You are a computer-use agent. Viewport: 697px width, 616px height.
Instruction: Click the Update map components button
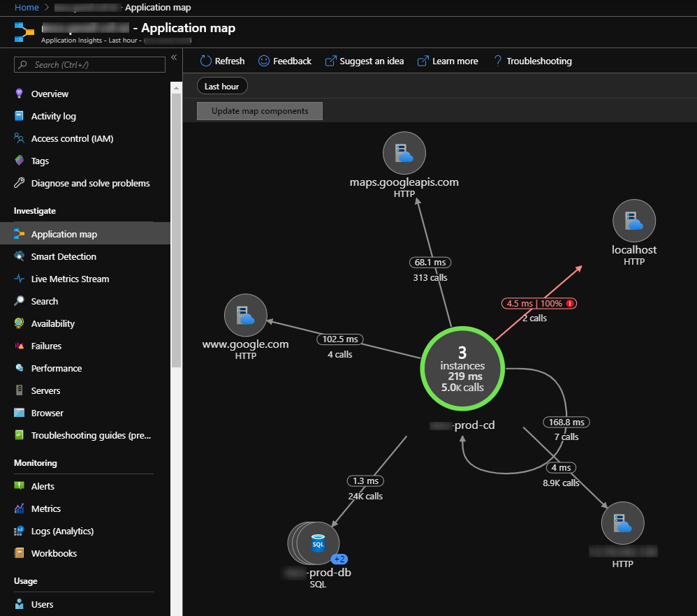(260, 111)
